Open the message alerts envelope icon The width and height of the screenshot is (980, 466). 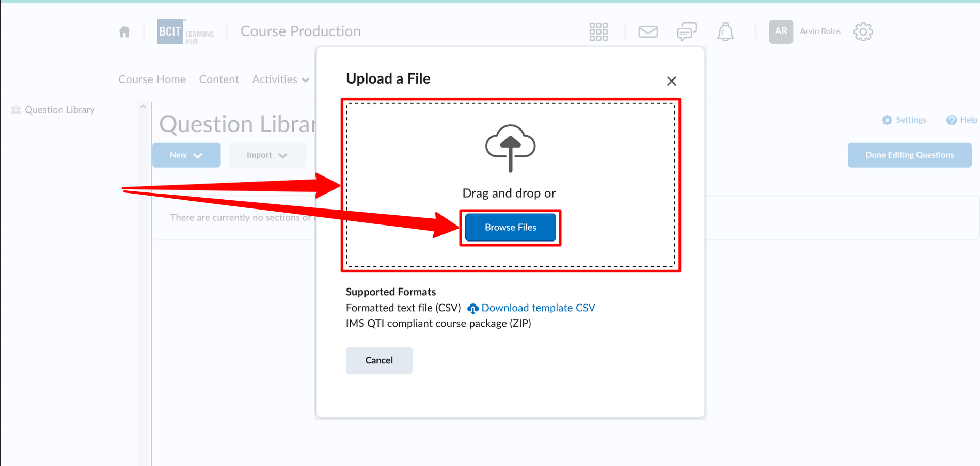tap(648, 32)
